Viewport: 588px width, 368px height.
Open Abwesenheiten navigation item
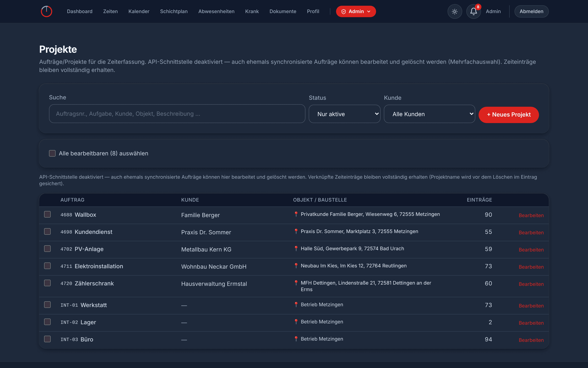click(216, 11)
